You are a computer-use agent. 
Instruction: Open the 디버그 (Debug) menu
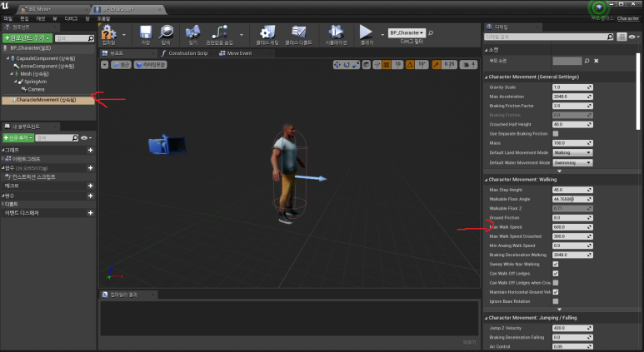[71, 18]
